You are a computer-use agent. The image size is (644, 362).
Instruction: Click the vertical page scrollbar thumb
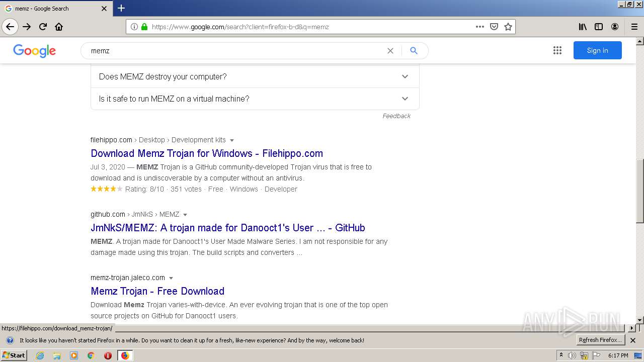[640, 191]
